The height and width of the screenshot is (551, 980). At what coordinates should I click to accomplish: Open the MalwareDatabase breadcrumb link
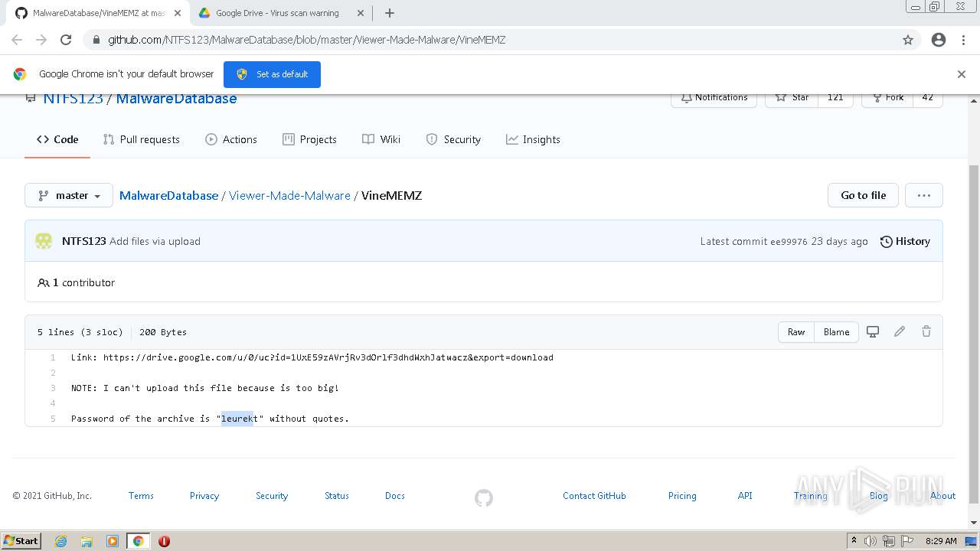coord(168,195)
